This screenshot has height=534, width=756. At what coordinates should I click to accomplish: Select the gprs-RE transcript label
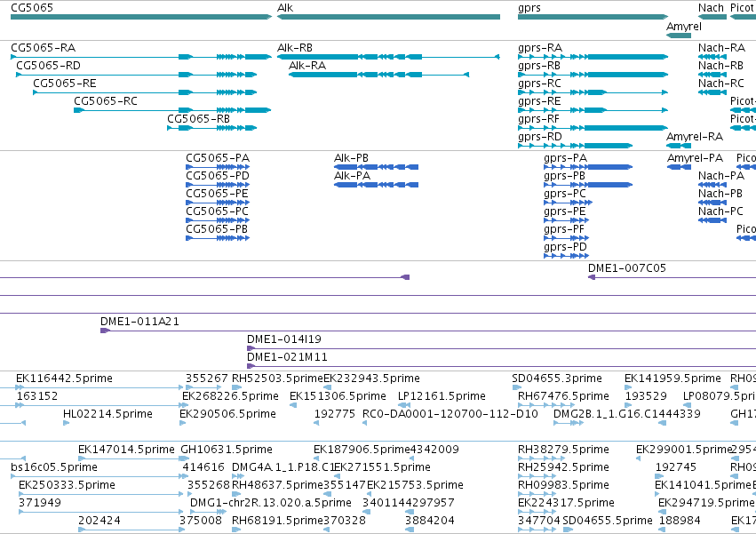point(539,101)
